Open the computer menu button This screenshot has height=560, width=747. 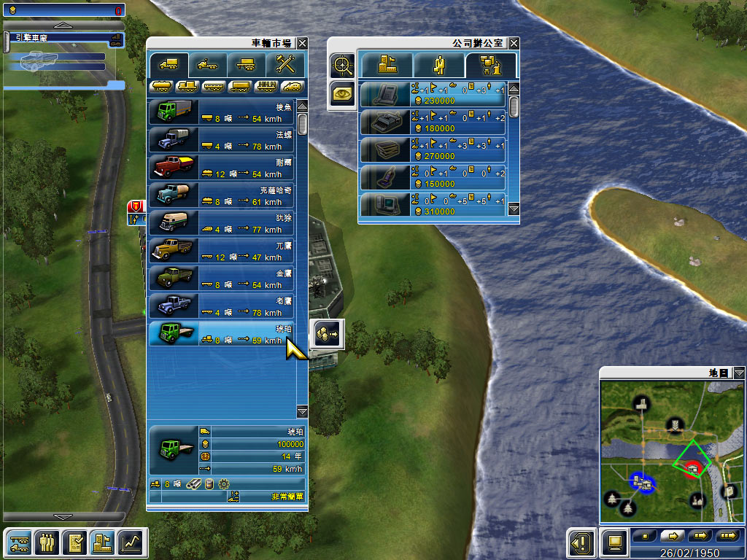pos(614,542)
